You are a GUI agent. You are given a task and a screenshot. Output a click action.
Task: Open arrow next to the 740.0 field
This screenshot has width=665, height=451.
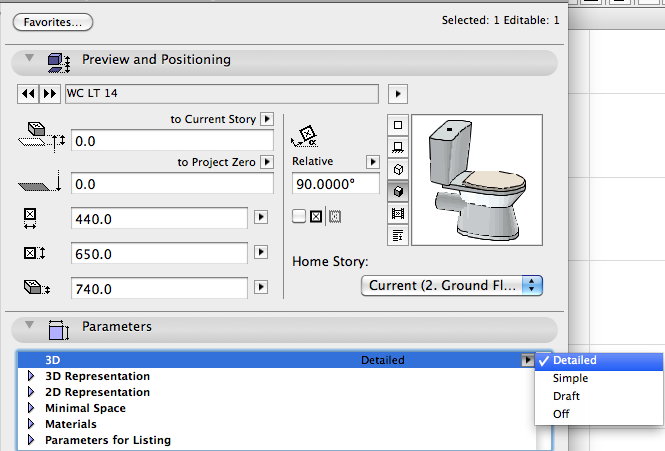click(x=261, y=287)
